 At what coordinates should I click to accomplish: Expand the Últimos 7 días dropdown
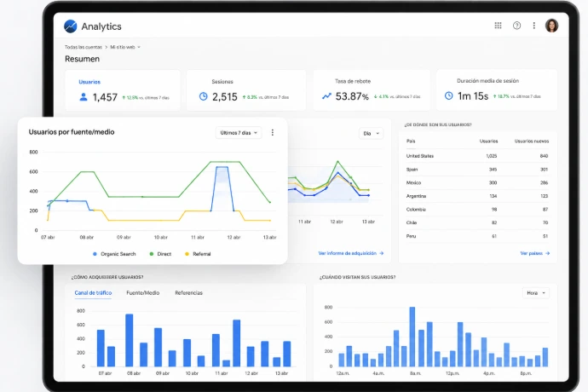click(x=239, y=133)
